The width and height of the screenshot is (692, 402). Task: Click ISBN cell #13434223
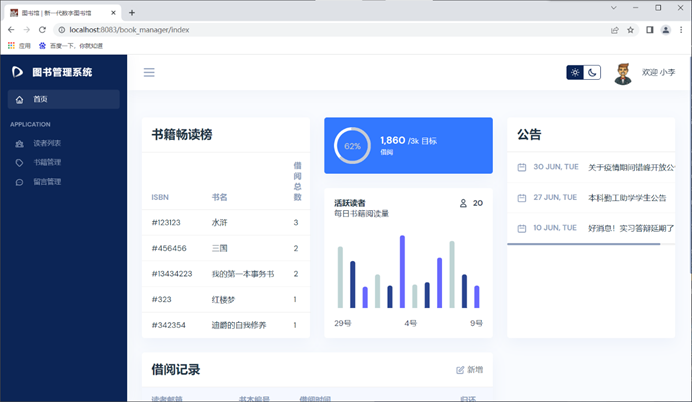point(172,274)
